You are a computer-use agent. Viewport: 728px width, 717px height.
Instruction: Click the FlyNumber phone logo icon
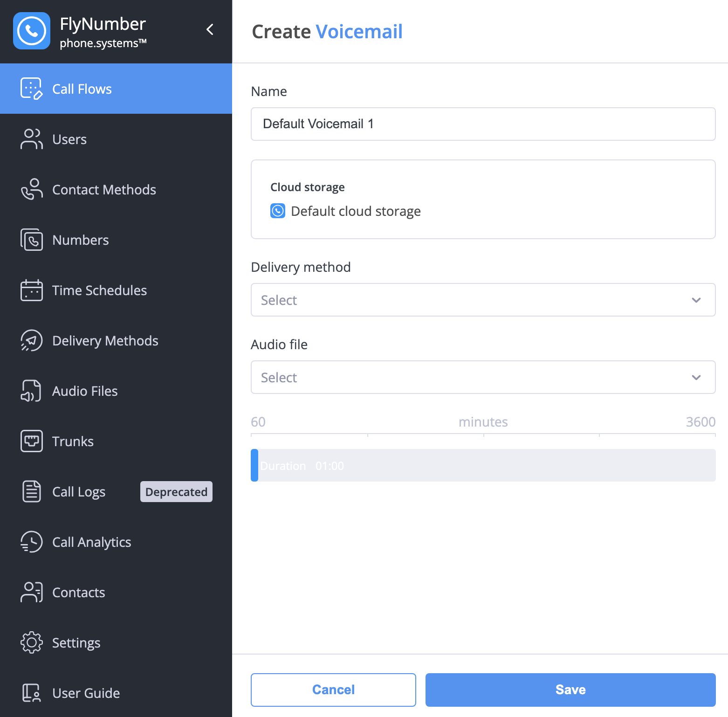tap(32, 31)
